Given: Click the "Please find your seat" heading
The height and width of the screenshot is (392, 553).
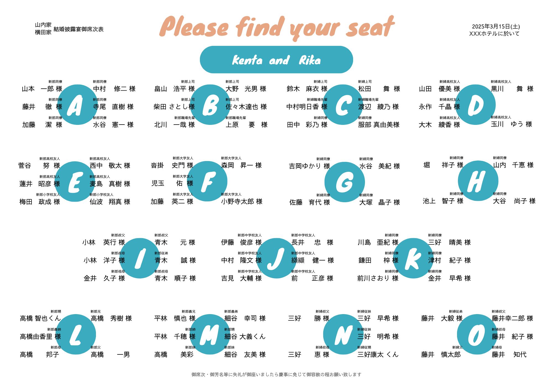Looking at the screenshot, I should click(276, 27).
